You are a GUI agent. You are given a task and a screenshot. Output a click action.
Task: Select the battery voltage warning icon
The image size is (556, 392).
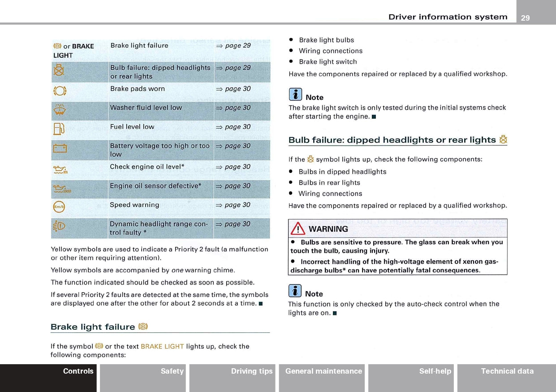click(60, 149)
